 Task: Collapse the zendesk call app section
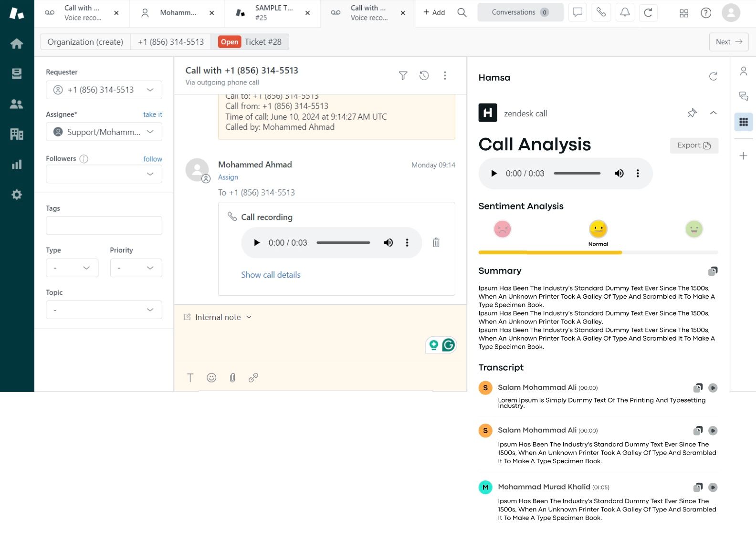(713, 113)
